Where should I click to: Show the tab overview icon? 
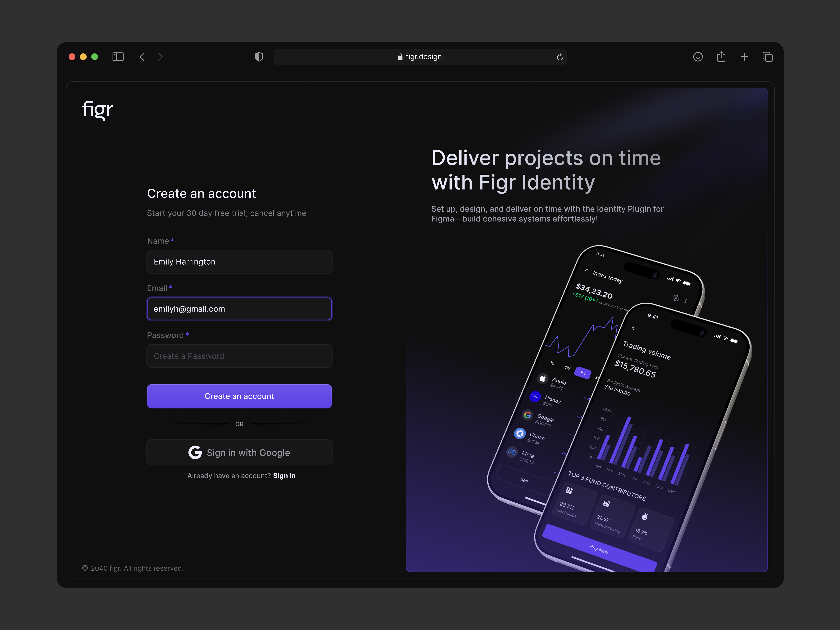(768, 57)
